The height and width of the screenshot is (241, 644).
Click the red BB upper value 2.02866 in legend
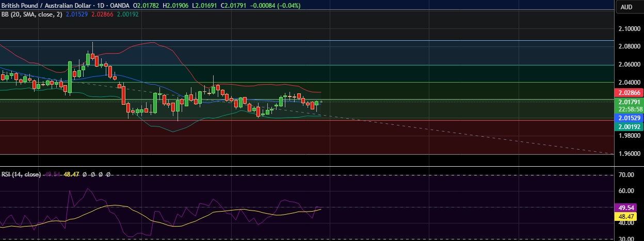pos(101,14)
